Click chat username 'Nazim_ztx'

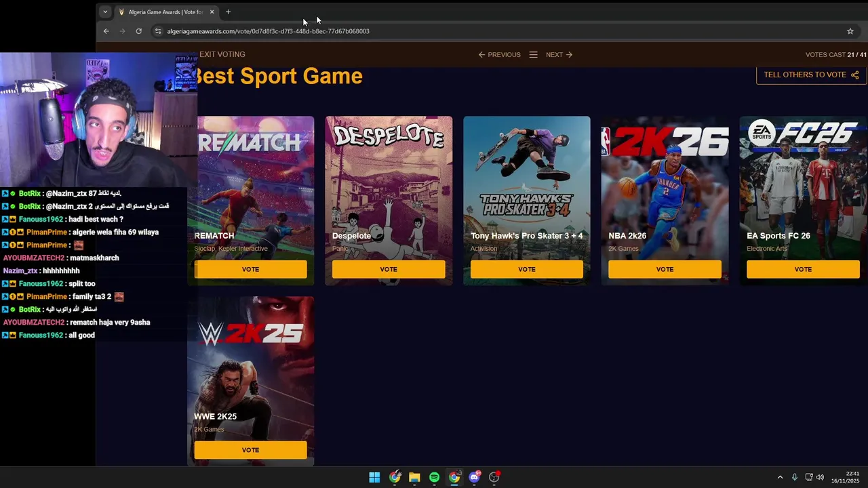tap(20, 271)
